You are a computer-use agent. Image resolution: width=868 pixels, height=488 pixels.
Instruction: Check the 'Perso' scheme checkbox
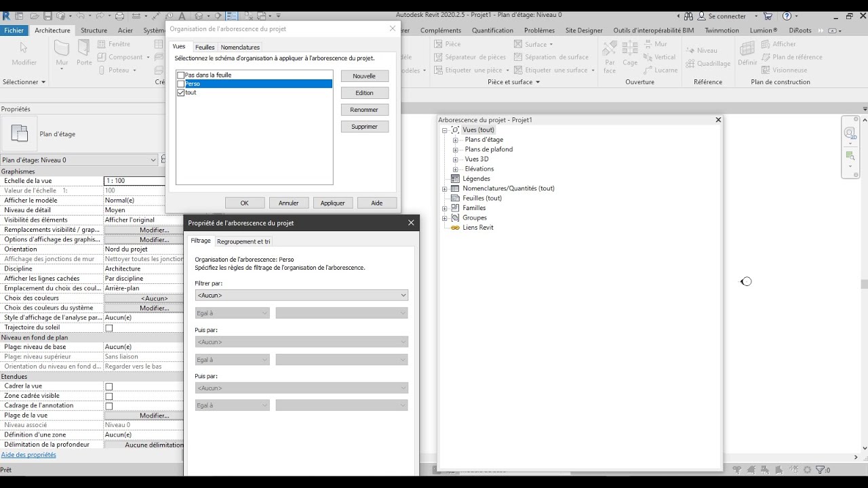(180, 84)
